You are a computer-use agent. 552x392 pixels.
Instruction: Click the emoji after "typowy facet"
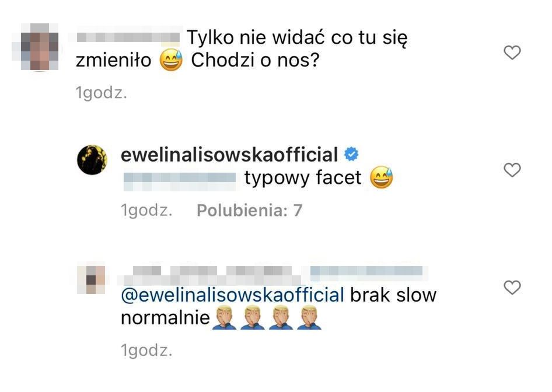coord(381,177)
